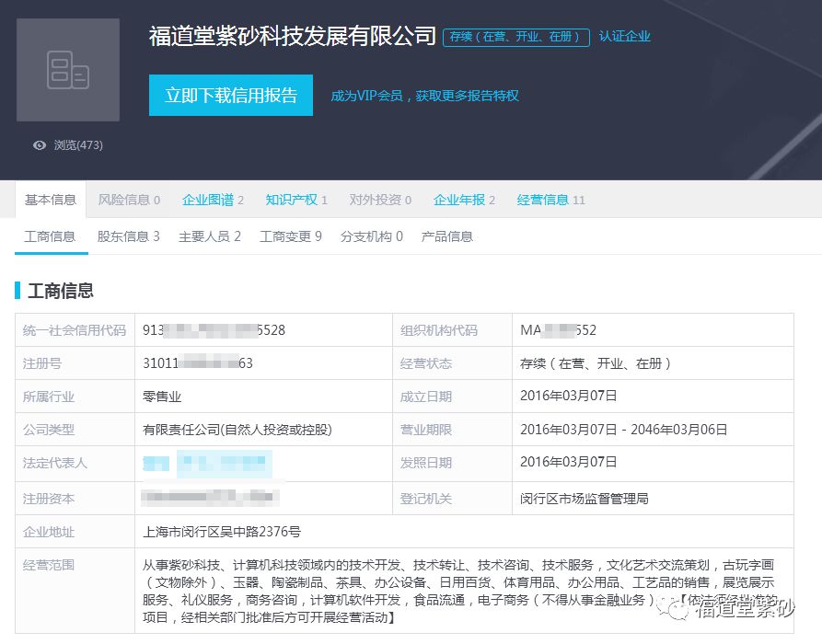Switch to 分支机构 sub-tab
Viewport: 822px width, 644px height.
coord(372,236)
